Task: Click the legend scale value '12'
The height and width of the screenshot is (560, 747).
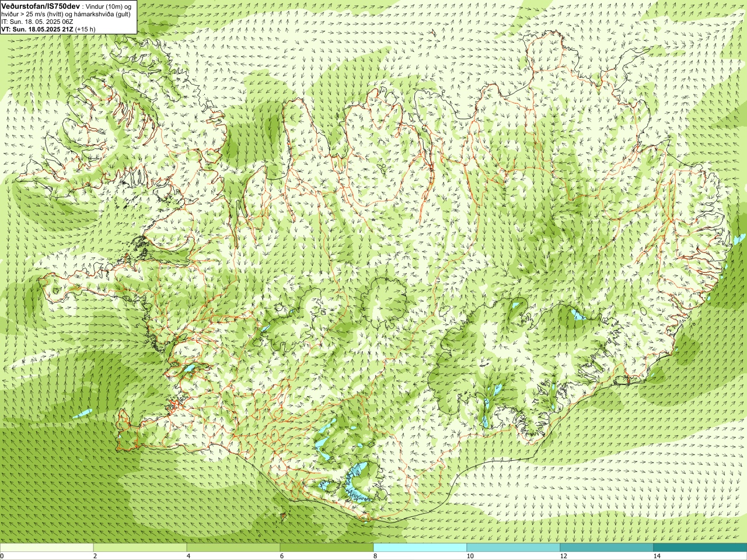Action: pos(563,556)
